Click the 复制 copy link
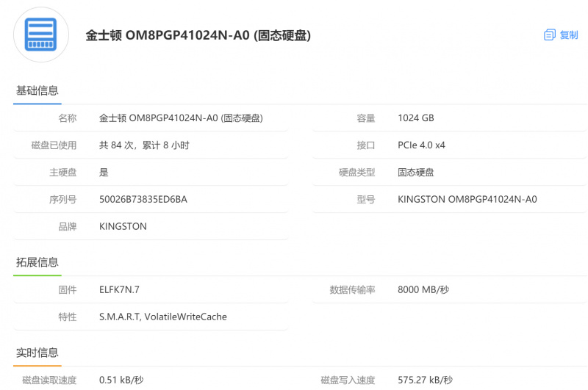588x390 pixels. [x=568, y=35]
